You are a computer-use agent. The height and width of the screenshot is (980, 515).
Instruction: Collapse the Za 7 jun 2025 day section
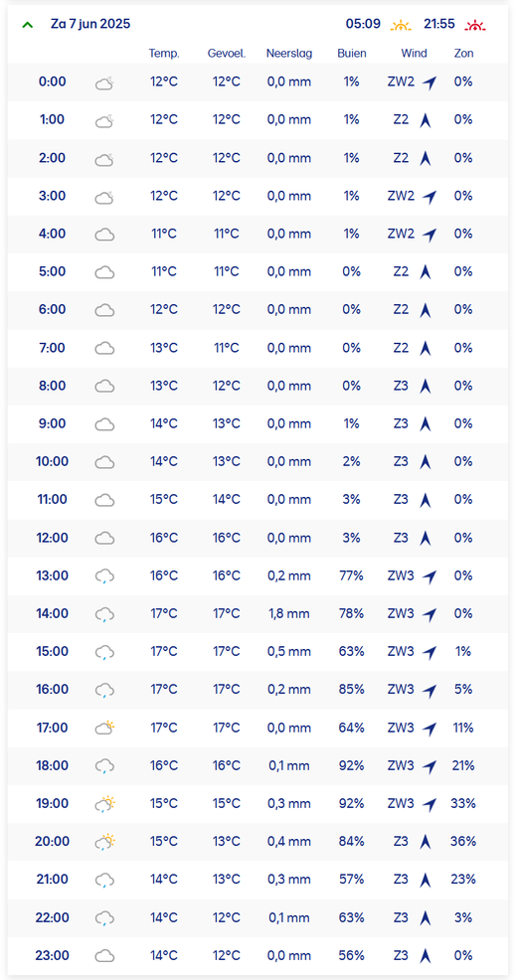point(27,25)
